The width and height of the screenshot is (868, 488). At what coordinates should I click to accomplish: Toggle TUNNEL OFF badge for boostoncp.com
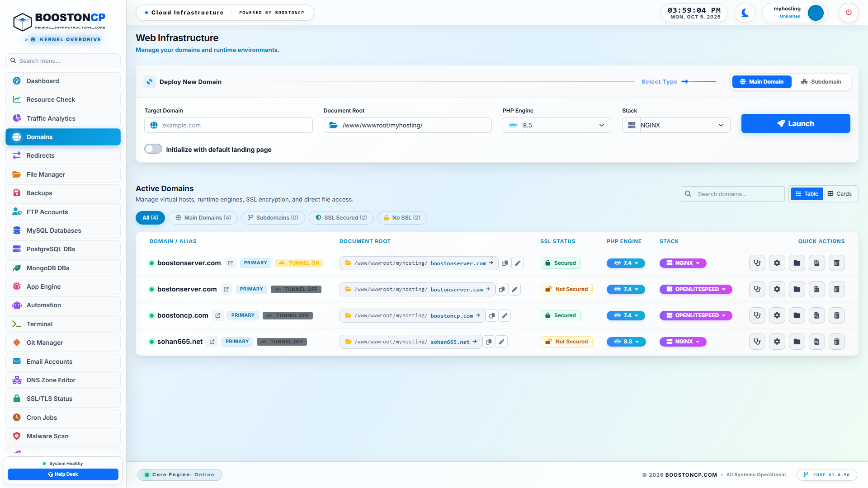(288, 315)
